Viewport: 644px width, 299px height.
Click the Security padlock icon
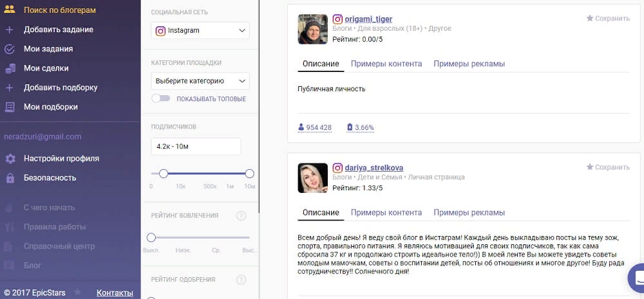pos(10,178)
